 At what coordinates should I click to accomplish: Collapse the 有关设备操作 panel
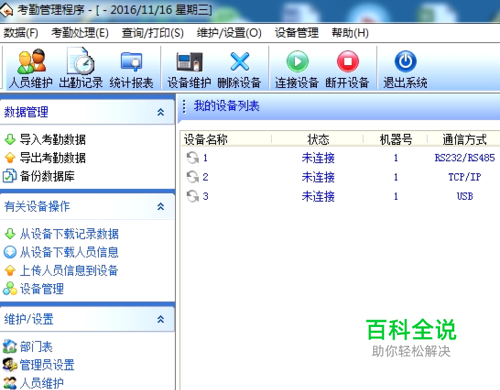pyautogui.click(x=161, y=206)
